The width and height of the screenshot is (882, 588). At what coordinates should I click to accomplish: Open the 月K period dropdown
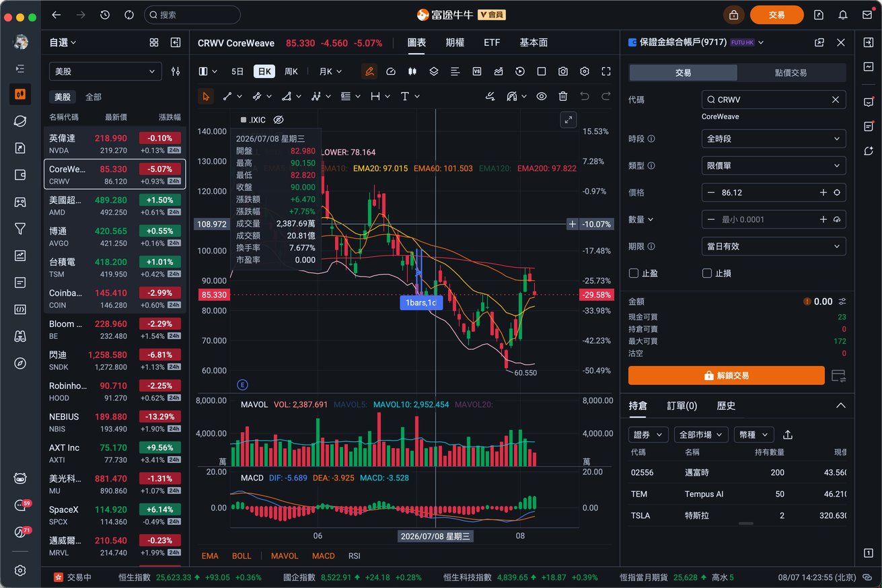click(x=330, y=71)
